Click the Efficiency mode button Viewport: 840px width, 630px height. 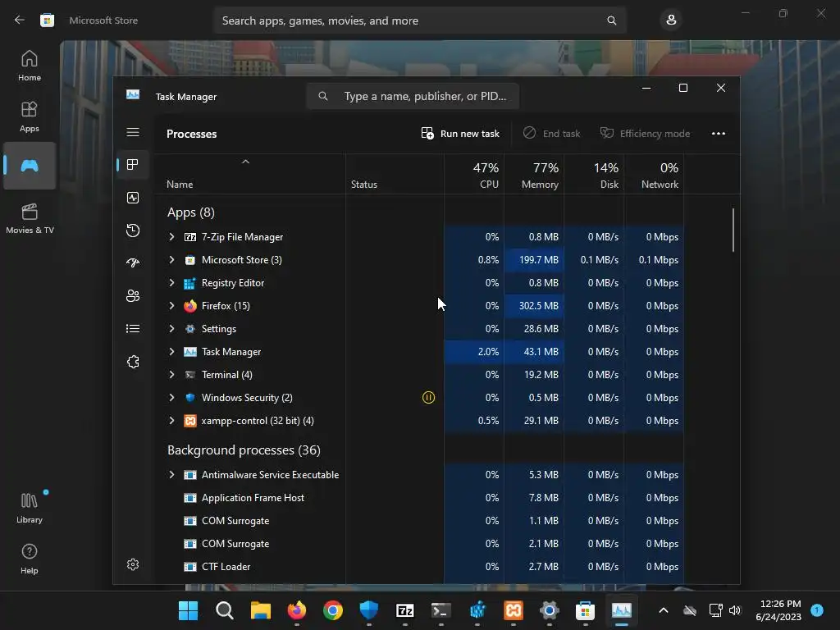pos(645,134)
